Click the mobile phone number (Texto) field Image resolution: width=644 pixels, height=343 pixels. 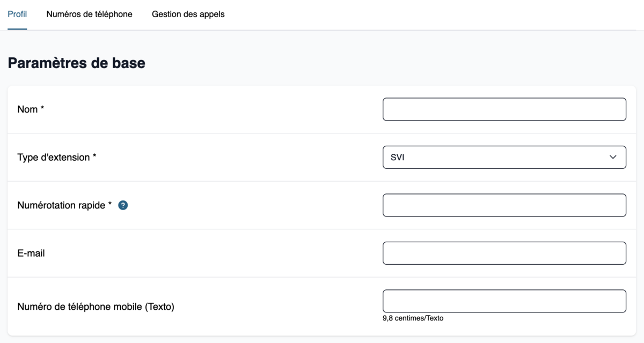pyautogui.click(x=504, y=301)
